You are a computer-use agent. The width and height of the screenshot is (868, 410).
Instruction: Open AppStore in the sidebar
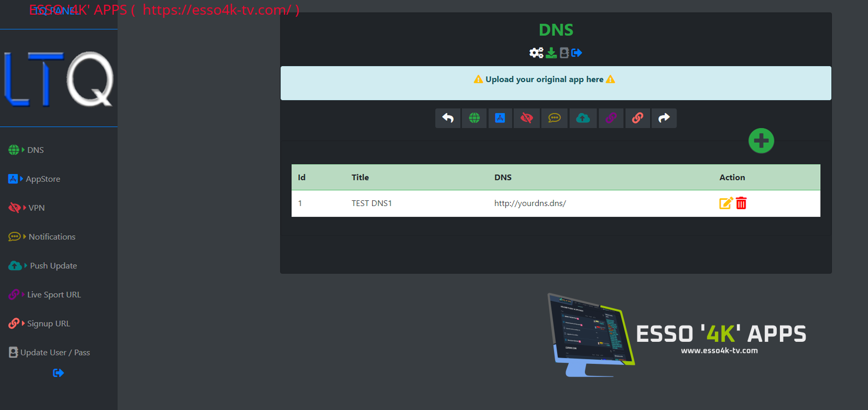pos(42,179)
